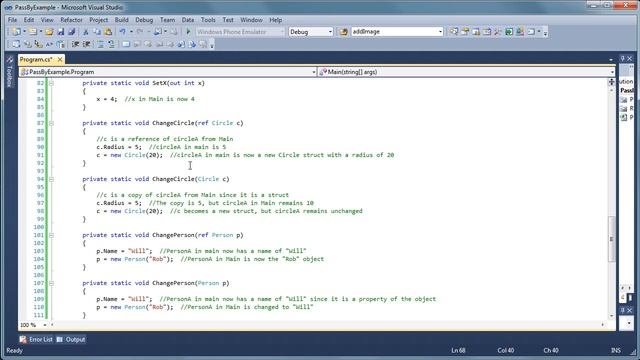
Task: Toggle a bookmark on current line
Action: [x=126, y=44]
